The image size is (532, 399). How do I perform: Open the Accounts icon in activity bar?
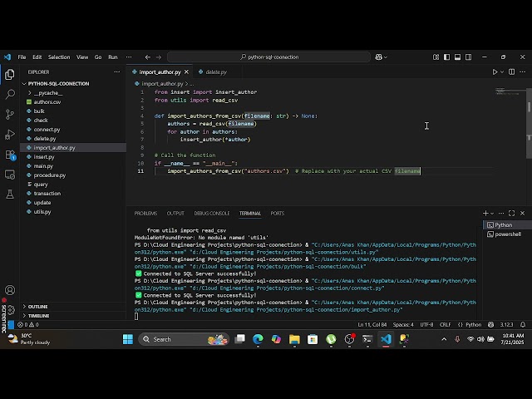pyautogui.click(x=10, y=290)
